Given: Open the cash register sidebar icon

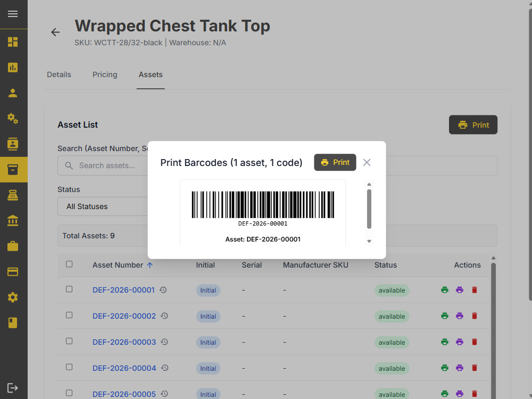Looking at the screenshot, I should (13, 195).
